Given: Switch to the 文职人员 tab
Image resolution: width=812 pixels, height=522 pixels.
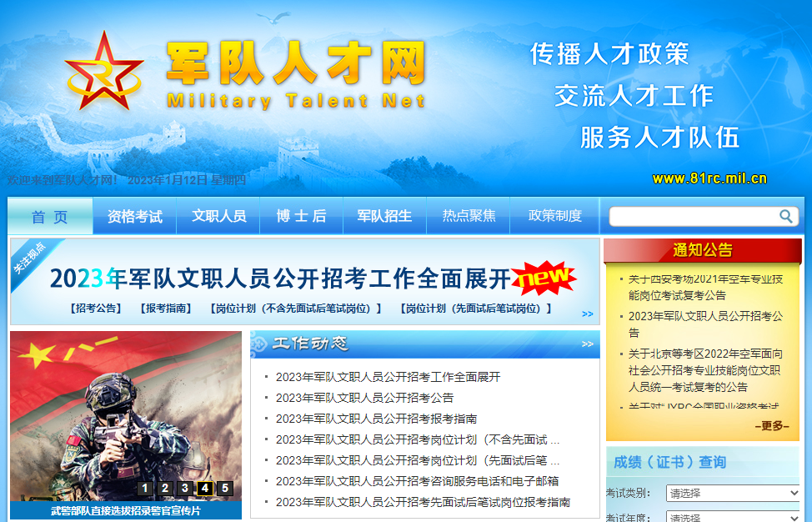Looking at the screenshot, I should [218, 215].
